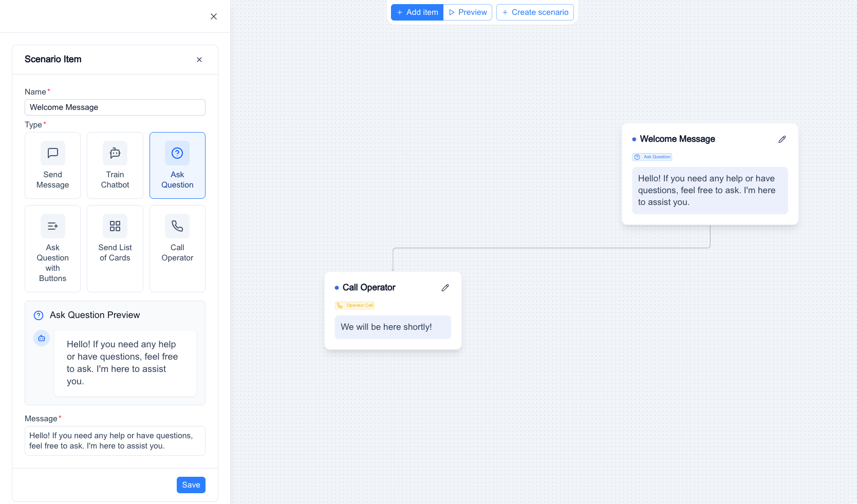Click the Ask Question tag on Welcome node
857x504 pixels.
[653, 157]
